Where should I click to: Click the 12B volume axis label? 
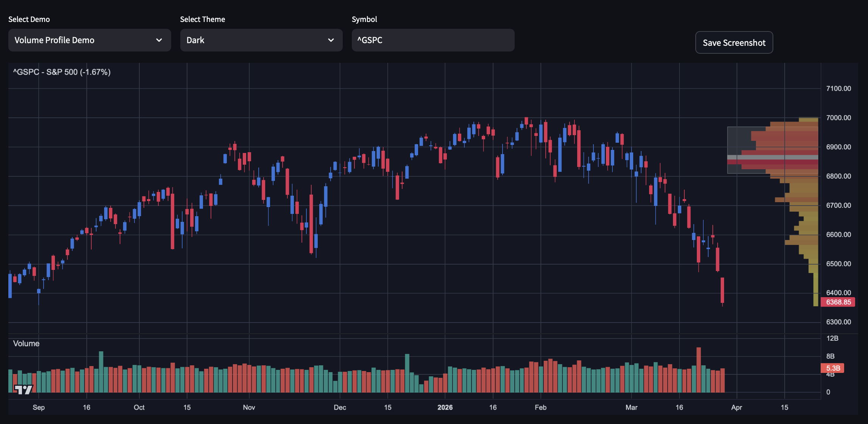tap(832, 338)
